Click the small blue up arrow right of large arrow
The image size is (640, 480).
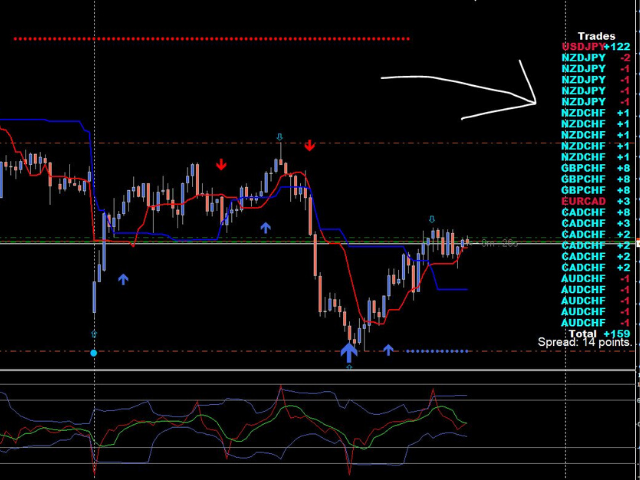click(388, 350)
